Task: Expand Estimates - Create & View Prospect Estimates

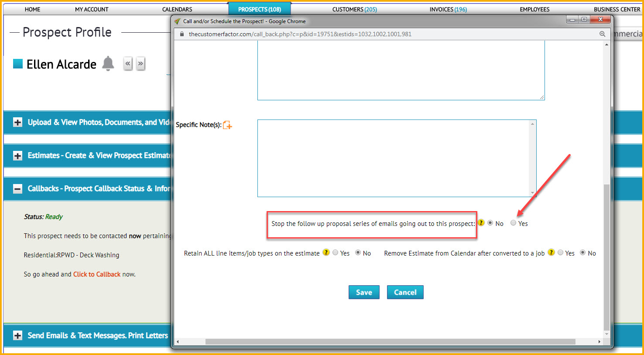Action: 17,156
